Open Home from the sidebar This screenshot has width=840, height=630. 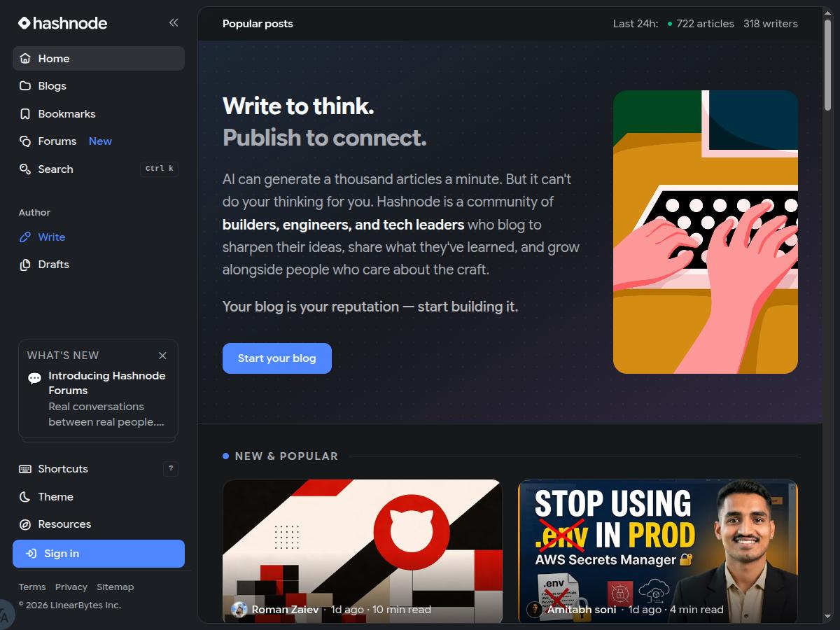[x=99, y=59]
